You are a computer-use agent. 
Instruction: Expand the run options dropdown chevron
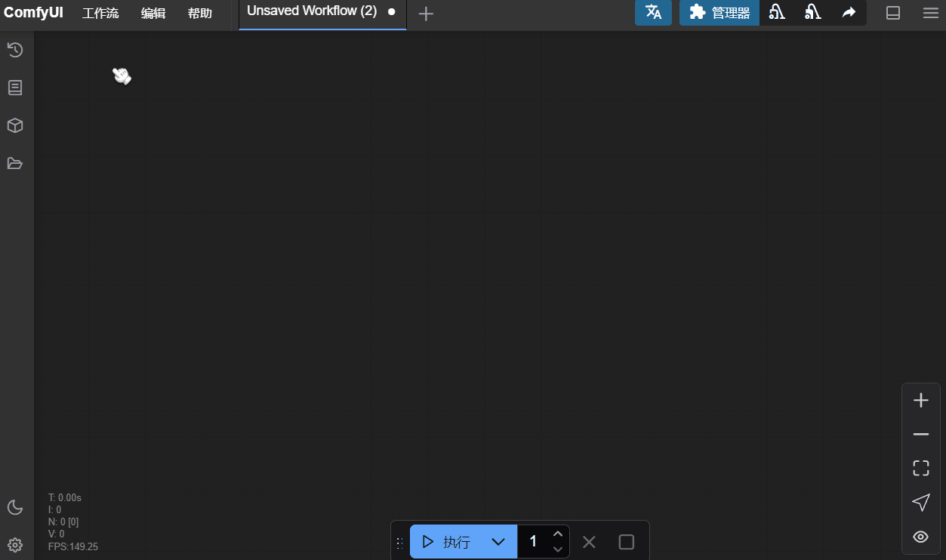pos(498,541)
